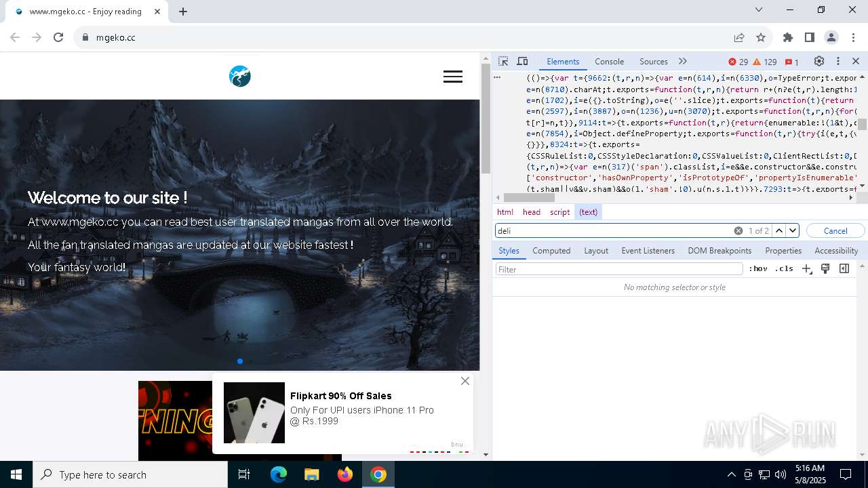Click the iPhone ad thumbnail image
Image resolution: width=868 pixels, height=488 pixels.
point(254,413)
